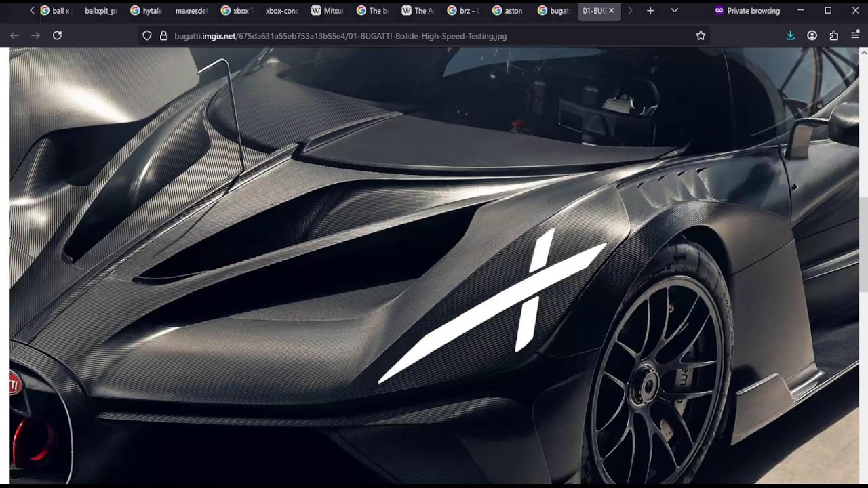Switch to the 'xbox-conc' tab
This screenshot has width=868, height=488.
click(x=281, y=11)
